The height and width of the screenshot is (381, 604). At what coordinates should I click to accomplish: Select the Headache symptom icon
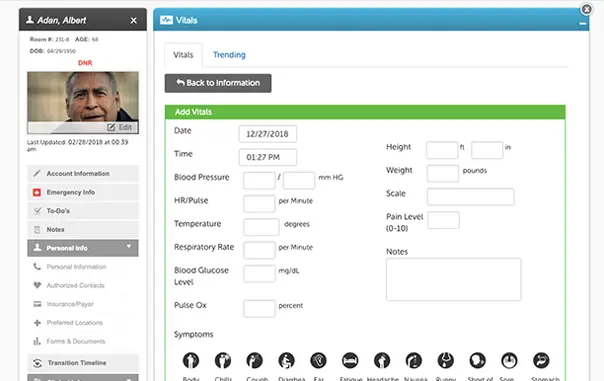tap(382, 361)
